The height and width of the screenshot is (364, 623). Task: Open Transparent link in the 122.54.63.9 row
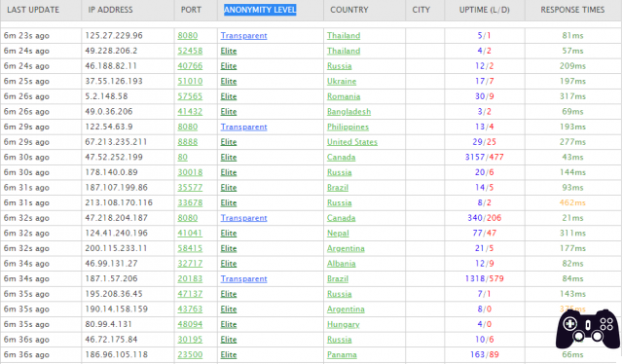point(244,127)
